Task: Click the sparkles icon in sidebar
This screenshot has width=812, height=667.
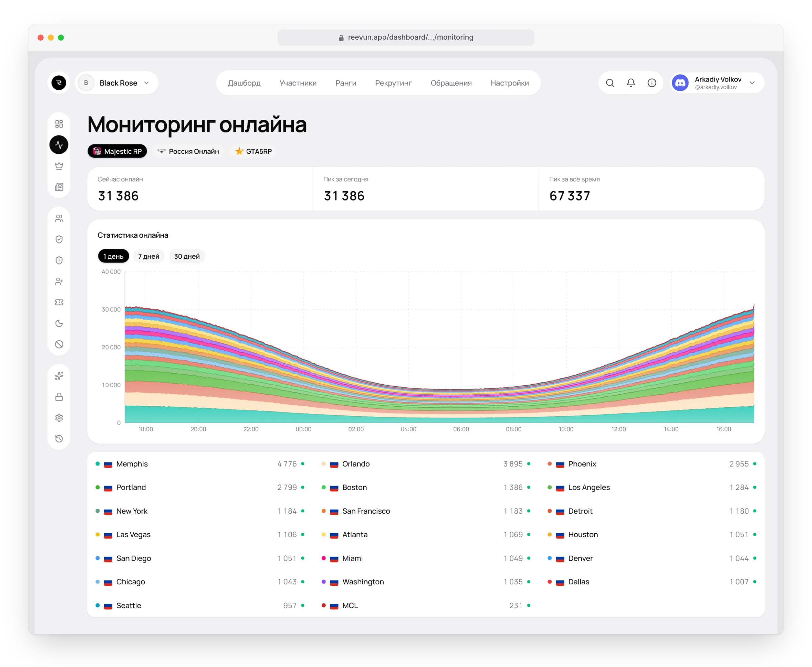Action: pyautogui.click(x=59, y=376)
